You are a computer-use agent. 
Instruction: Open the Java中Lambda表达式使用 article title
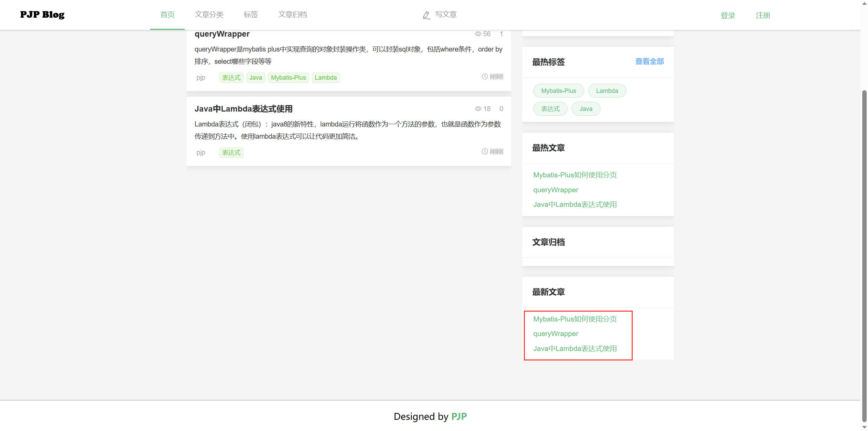coord(243,109)
